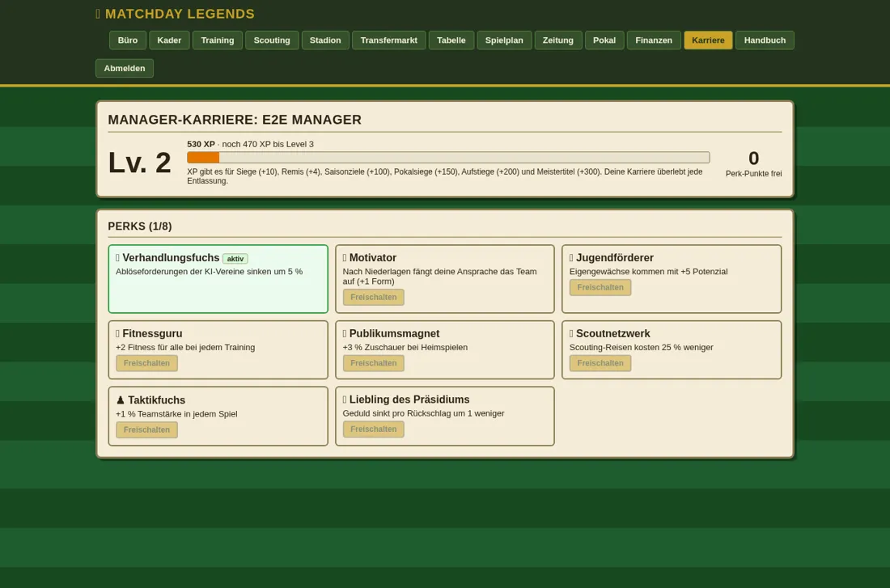Image resolution: width=890 pixels, height=588 pixels.
Task: Click 'Geduld sinkt pro Rückschlag um 1 weniger'
Action: tap(423, 413)
